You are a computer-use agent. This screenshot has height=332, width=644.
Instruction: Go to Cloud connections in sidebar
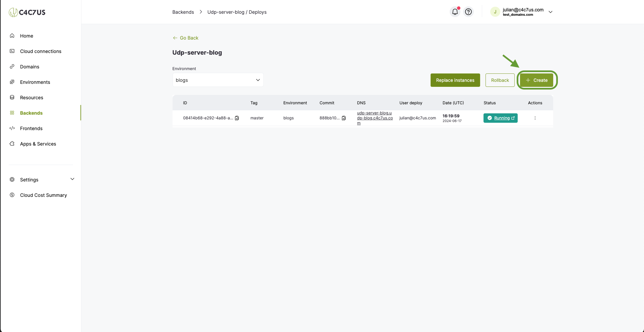[x=41, y=51]
